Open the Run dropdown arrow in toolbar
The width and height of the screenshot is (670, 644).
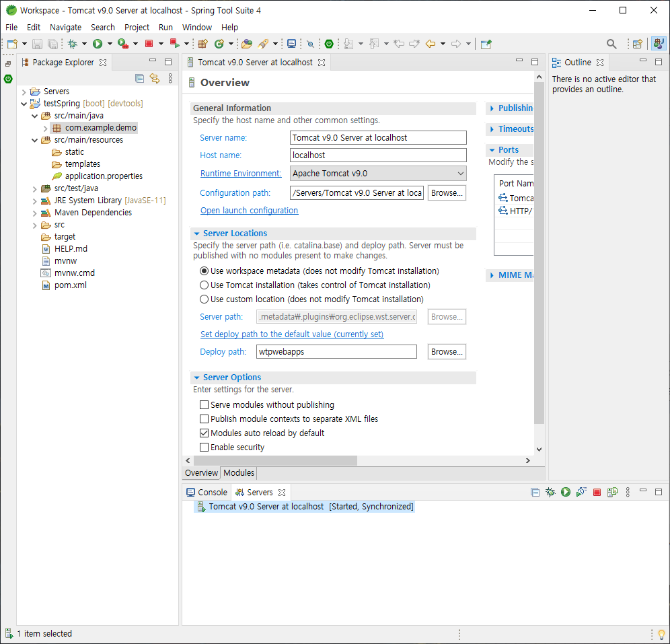pyautogui.click(x=110, y=44)
